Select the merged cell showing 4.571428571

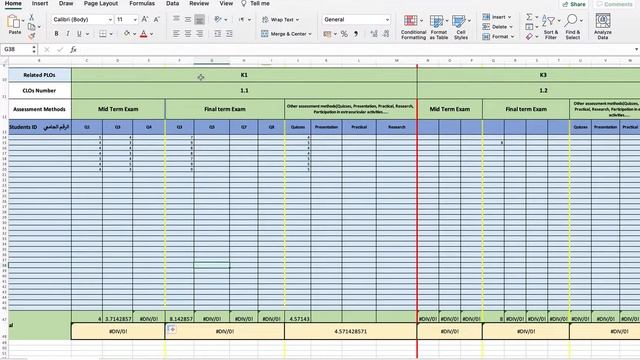click(351, 331)
